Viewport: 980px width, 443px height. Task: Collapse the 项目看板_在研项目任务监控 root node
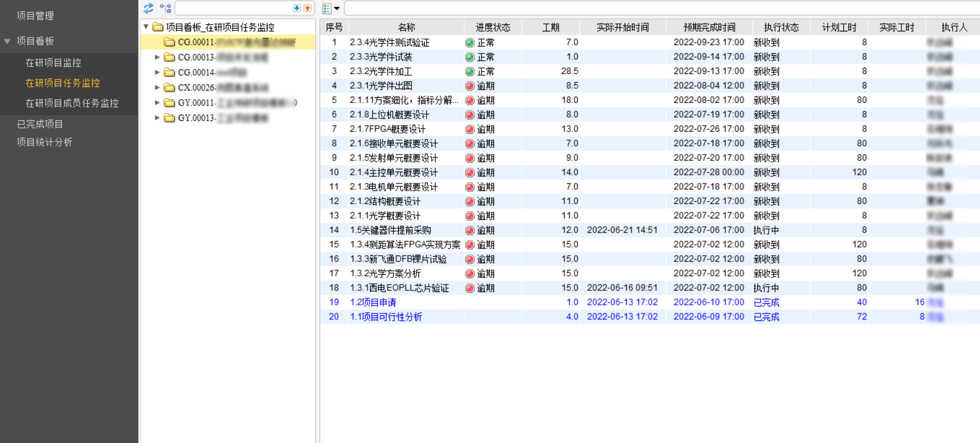pyautogui.click(x=146, y=27)
